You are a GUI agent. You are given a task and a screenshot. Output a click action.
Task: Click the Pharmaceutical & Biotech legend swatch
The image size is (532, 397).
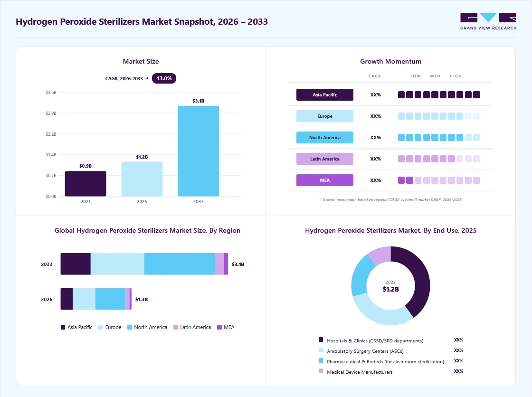point(321,361)
